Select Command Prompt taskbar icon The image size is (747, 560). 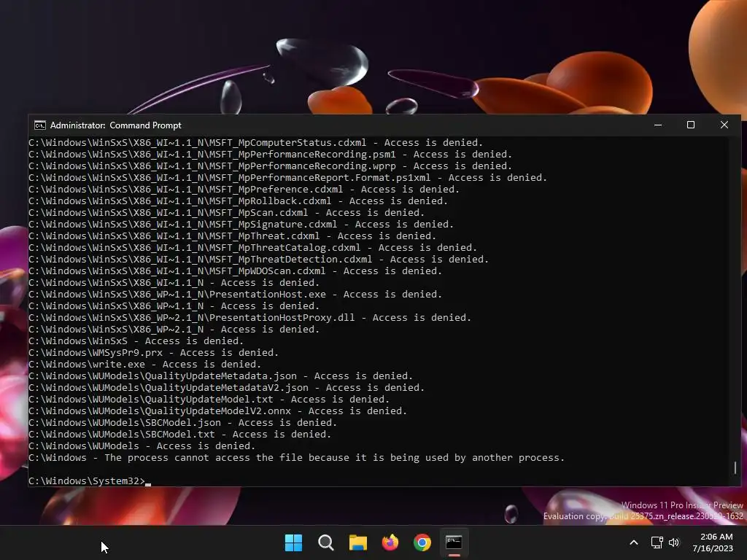tap(454, 542)
